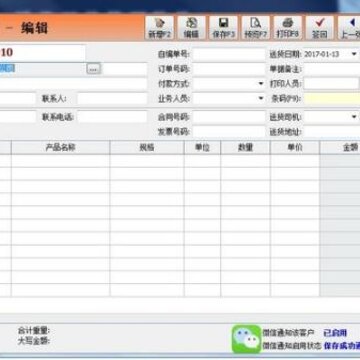Click the 数量 column header
Image resolution: width=360 pixels, height=360 pixels.
point(245,148)
